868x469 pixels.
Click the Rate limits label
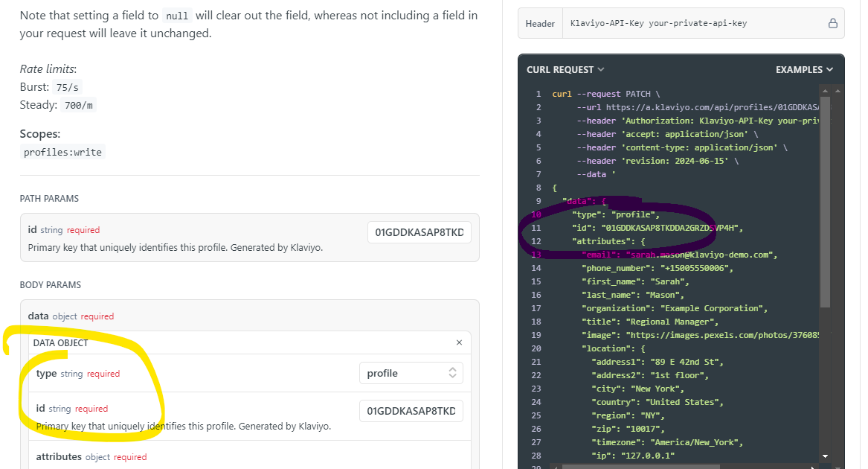tap(48, 69)
